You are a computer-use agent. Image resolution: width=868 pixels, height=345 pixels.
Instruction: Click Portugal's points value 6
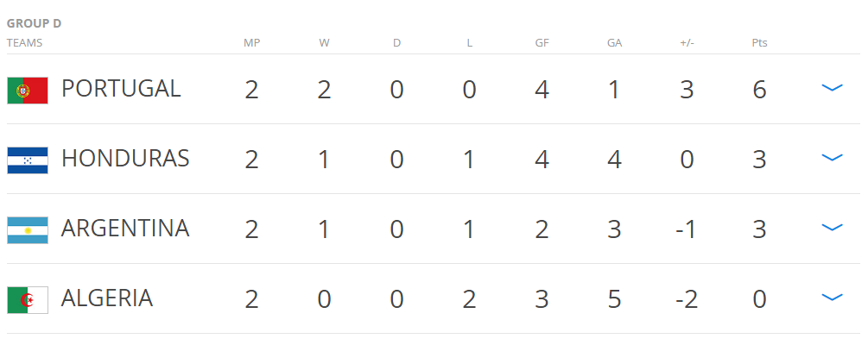point(759,90)
